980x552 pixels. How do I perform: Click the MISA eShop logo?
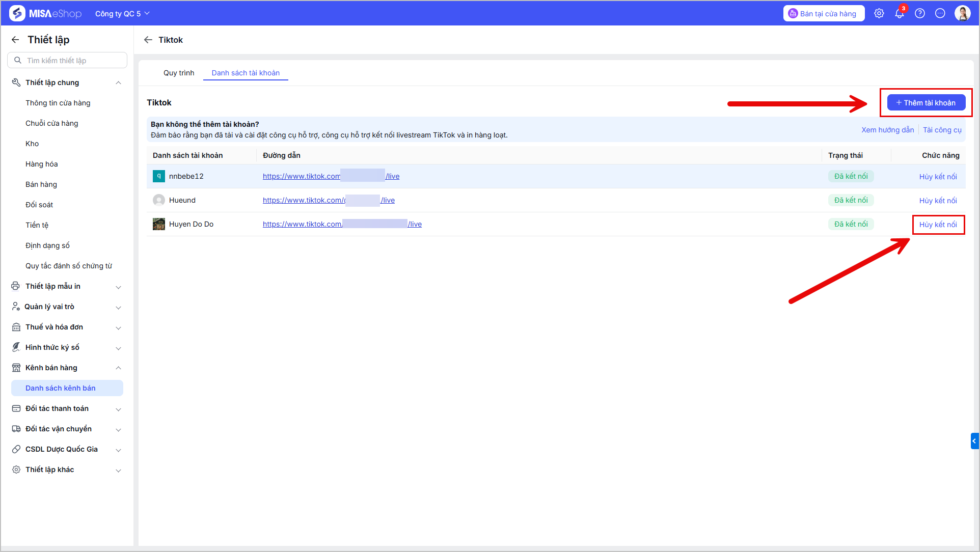[45, 13]
